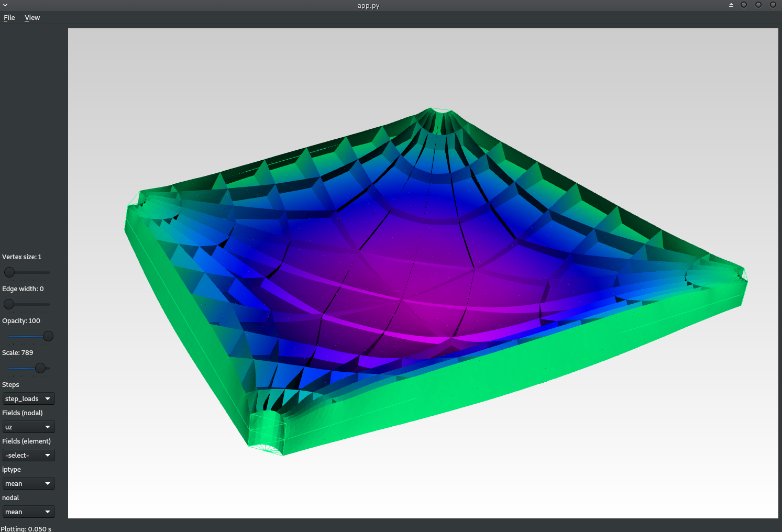The height and width of the screenshot is (532, 782).
Task: Click the leftmost circular window button
Action: (x=743, y=5)
